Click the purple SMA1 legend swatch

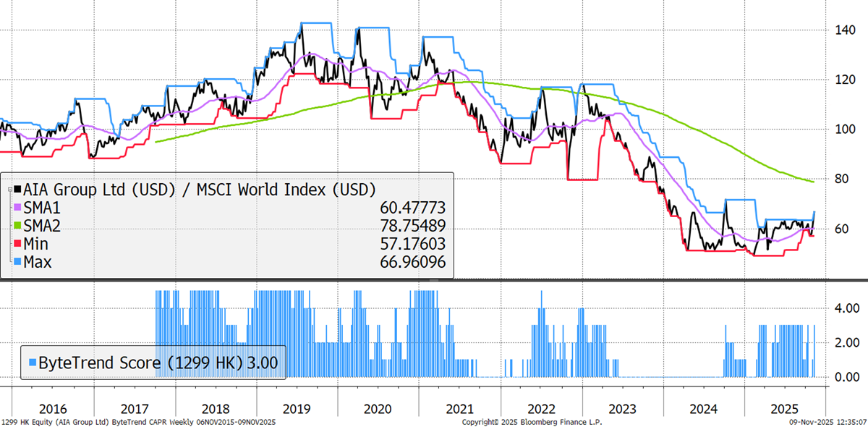[x=18, y=208]
